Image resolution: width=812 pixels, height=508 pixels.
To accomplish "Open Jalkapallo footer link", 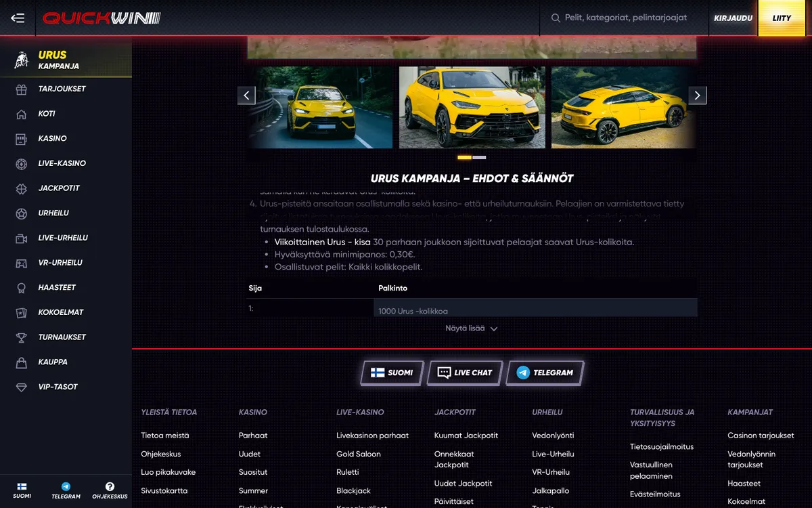I will [x=551, y=490].
